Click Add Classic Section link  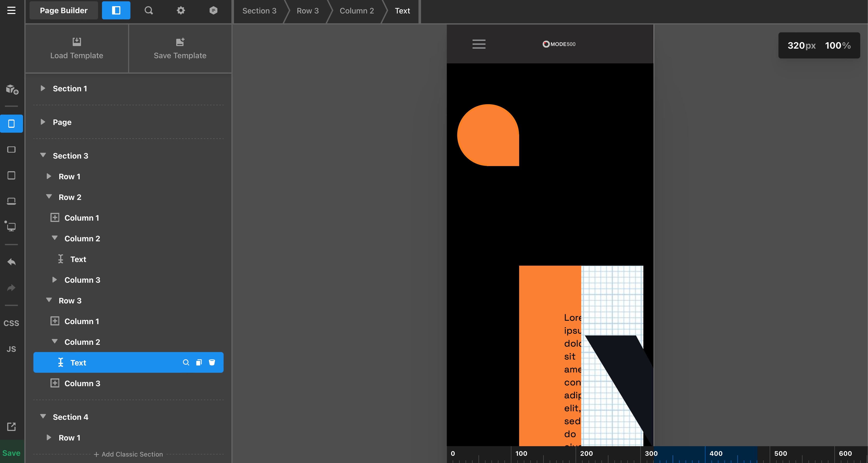128,454
